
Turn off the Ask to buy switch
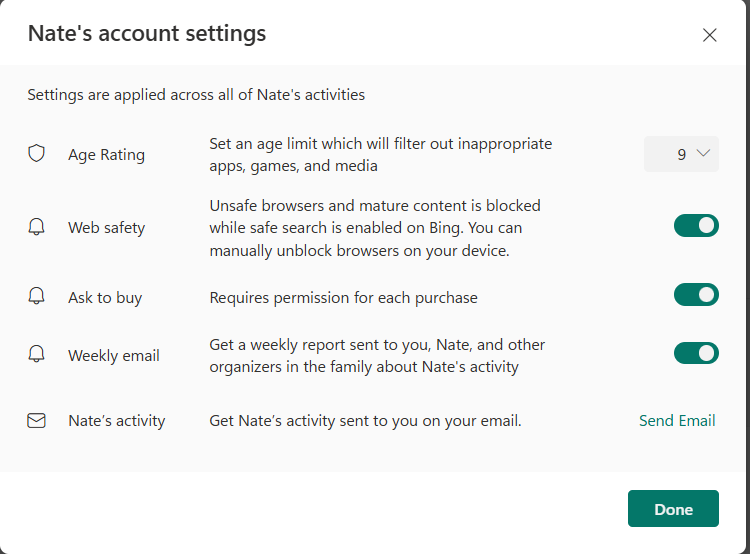point(696,294)
